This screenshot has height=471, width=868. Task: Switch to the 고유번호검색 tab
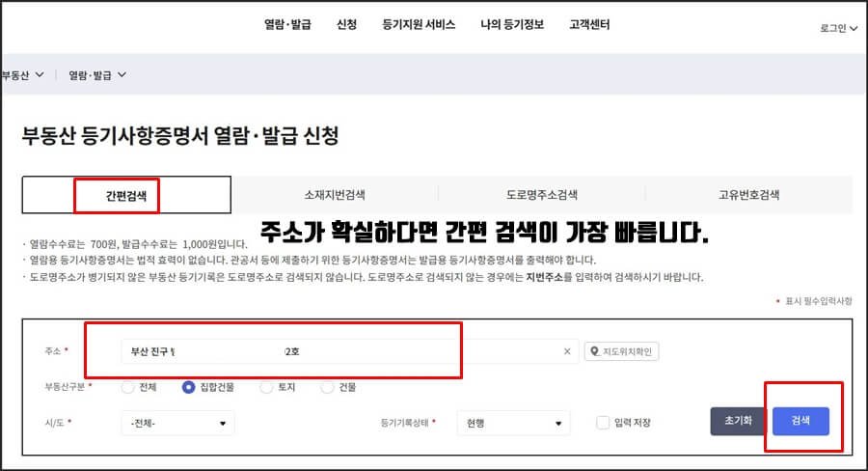tap(749, 195)
